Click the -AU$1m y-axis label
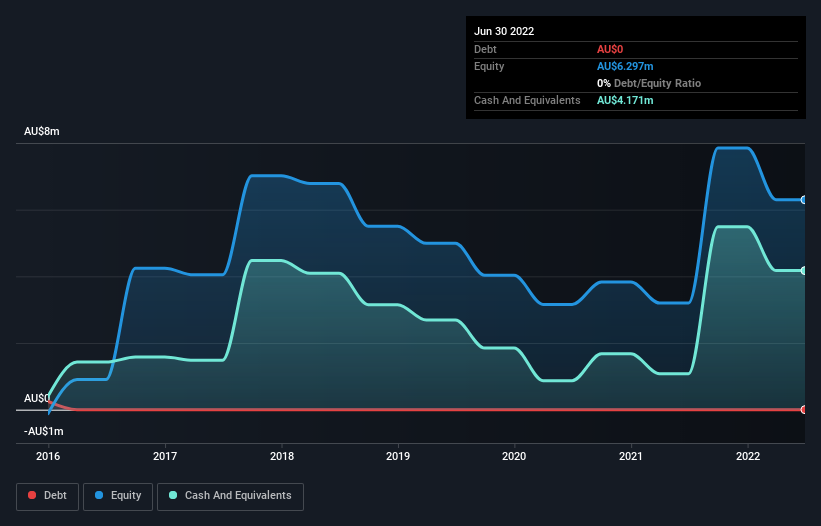This screenshot has width=821, height=526. (43, 431)
